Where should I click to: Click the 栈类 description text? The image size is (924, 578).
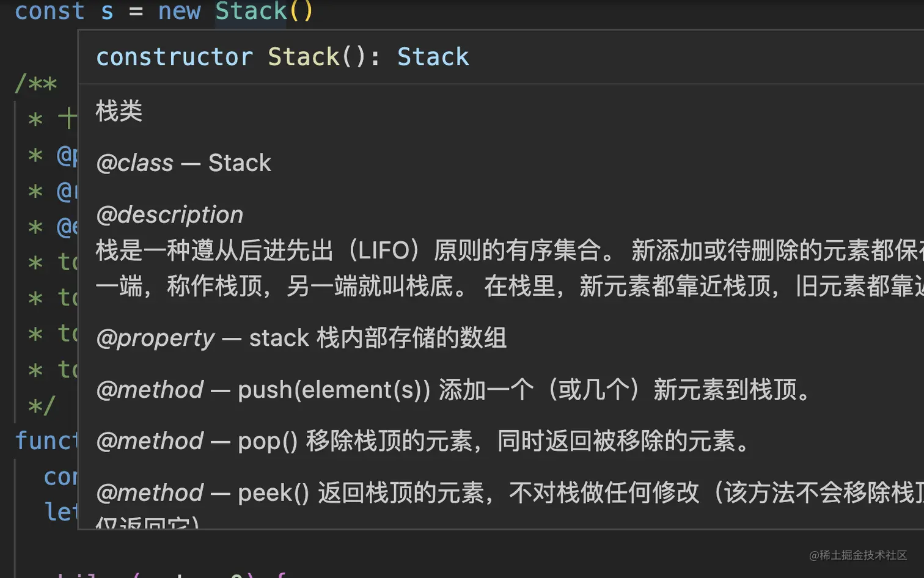pos(119,111)
